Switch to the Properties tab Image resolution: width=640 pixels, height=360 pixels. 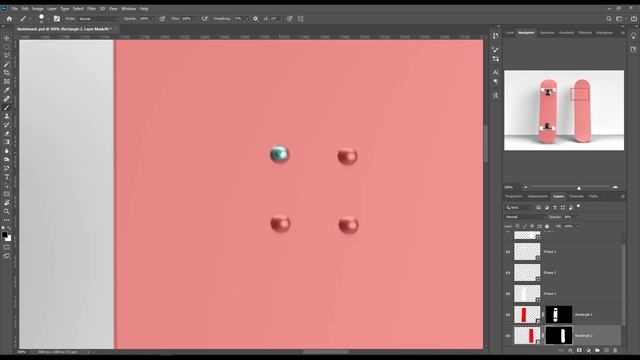514,196
